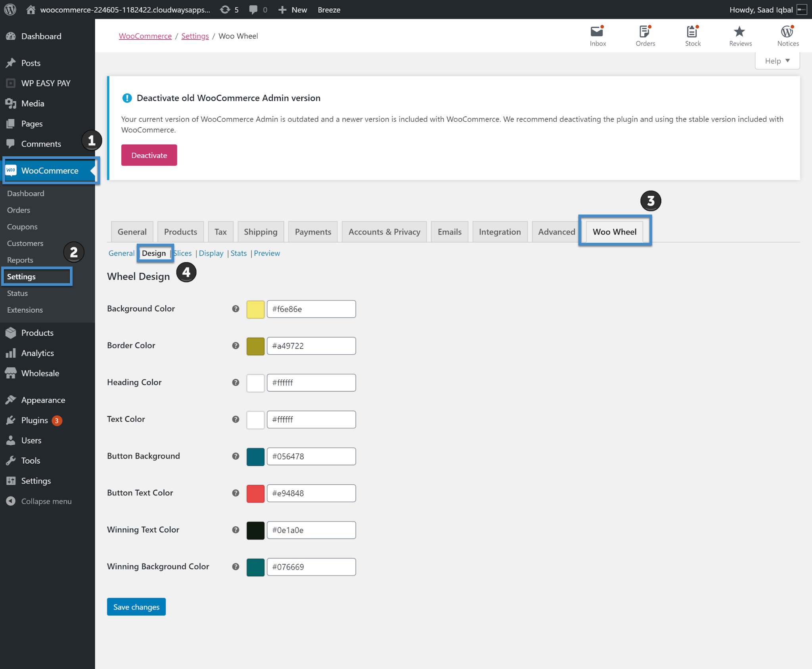Open the Button Text Color red swatch
812x669 pixels.
pyautogui.click(x=255, y=493)
